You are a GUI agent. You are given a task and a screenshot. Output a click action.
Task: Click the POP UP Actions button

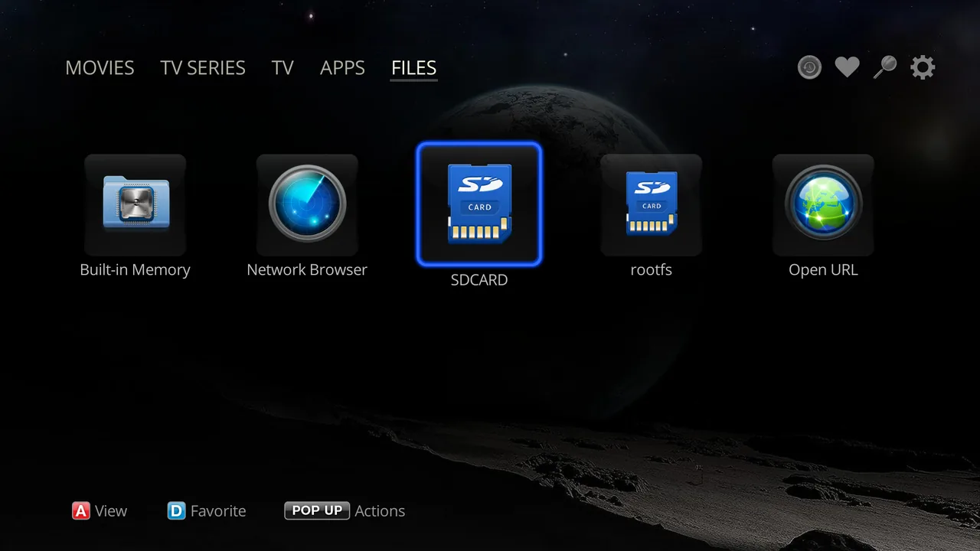(345, 510)
